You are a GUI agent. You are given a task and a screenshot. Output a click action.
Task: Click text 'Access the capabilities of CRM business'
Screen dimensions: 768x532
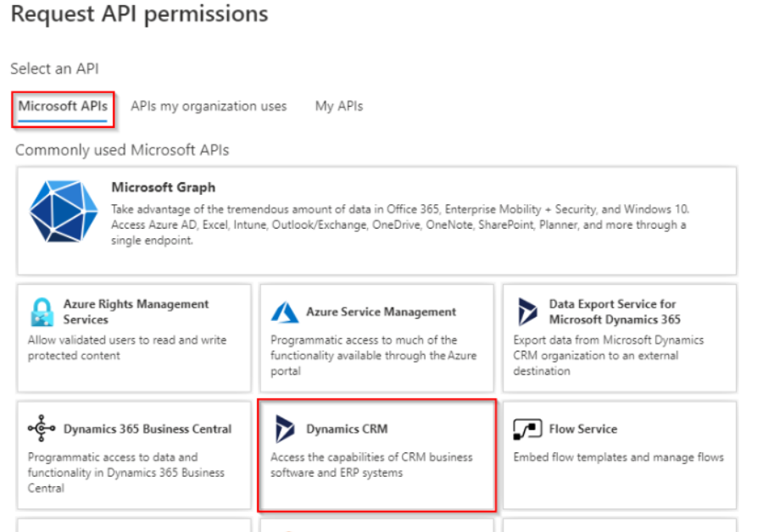point(371,457)
